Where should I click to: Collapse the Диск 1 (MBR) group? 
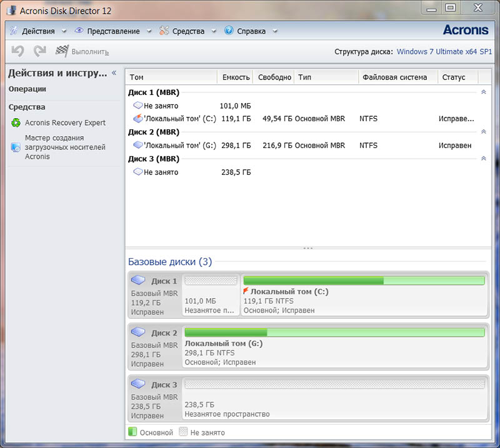click(x=483, y=92)
